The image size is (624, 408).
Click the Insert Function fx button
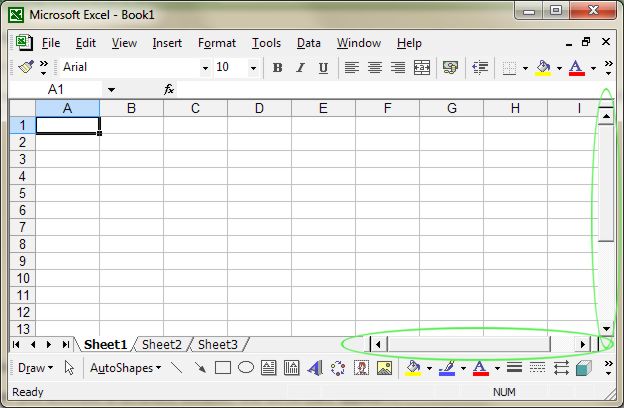(x=169, y=89)
